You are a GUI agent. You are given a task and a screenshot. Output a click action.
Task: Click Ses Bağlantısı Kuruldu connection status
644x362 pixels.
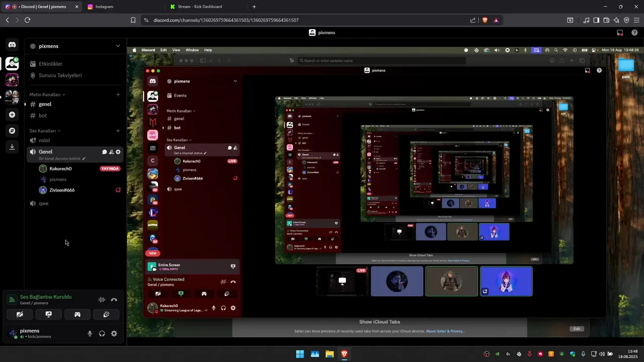tap(46, 297)
